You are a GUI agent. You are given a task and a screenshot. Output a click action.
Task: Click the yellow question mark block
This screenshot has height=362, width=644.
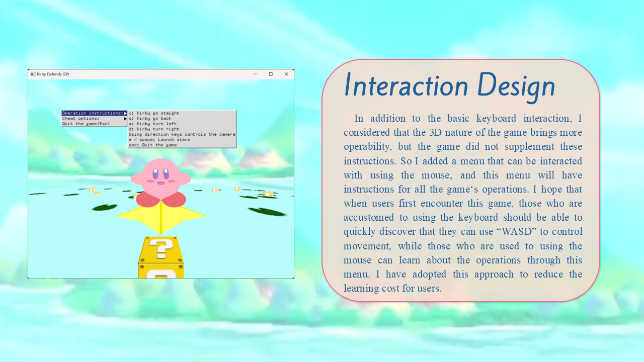click(161, 257)
